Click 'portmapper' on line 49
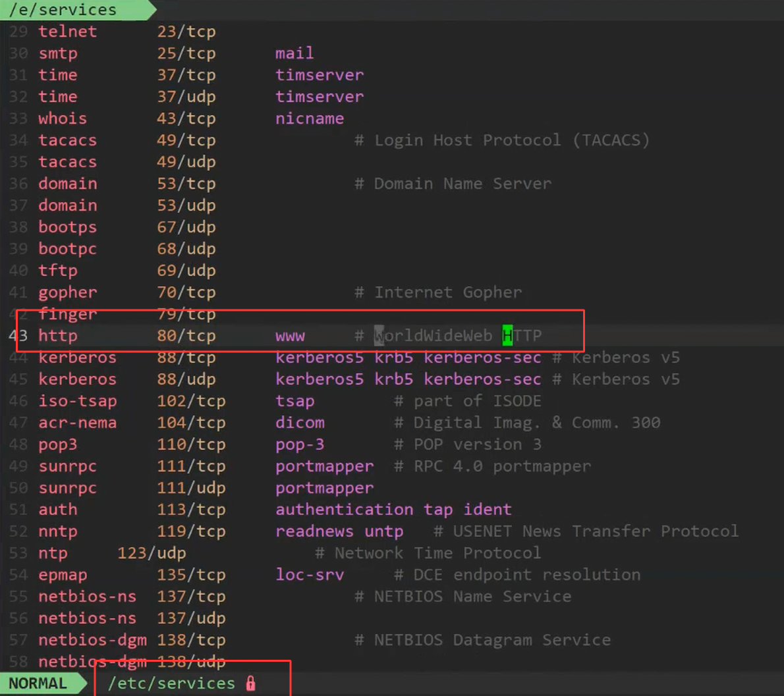The height and width of the screenshot is (696, 784). (325, 466)
